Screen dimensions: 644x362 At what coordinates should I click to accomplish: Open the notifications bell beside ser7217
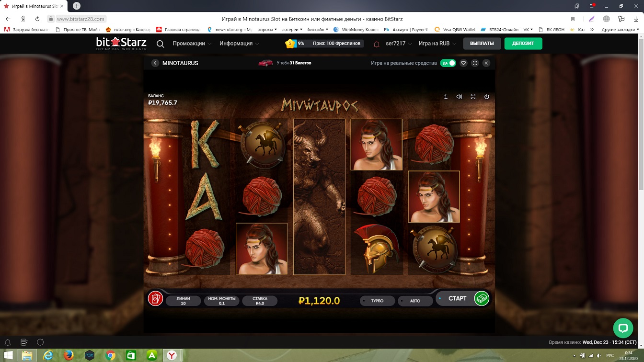pos(377,44)
